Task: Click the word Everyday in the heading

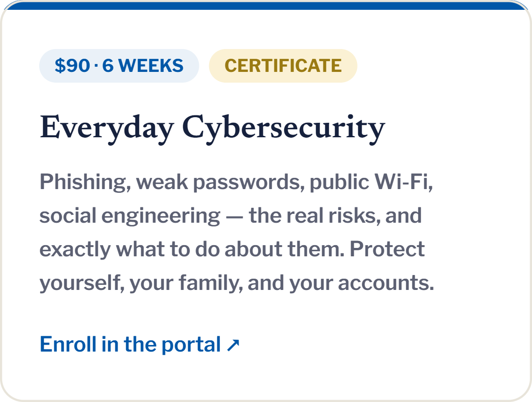Action: click(x=107, y=129)
